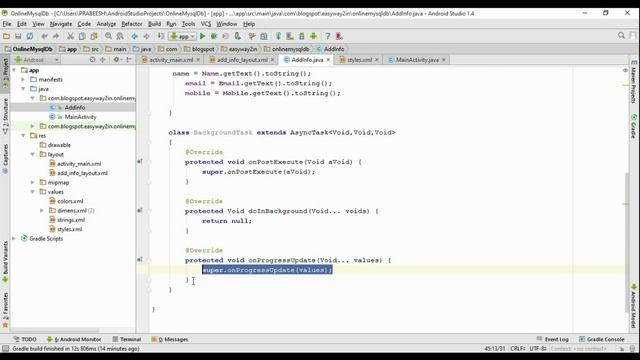
Task: Click the Undo toolbar arrow
Action: point(44,36)
